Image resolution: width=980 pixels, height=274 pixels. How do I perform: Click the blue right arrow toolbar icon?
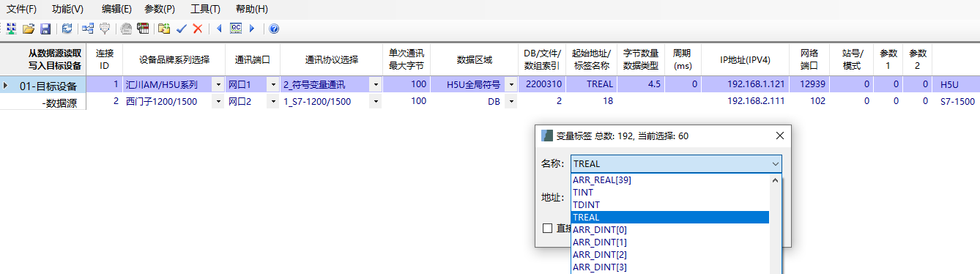(252, 29)
